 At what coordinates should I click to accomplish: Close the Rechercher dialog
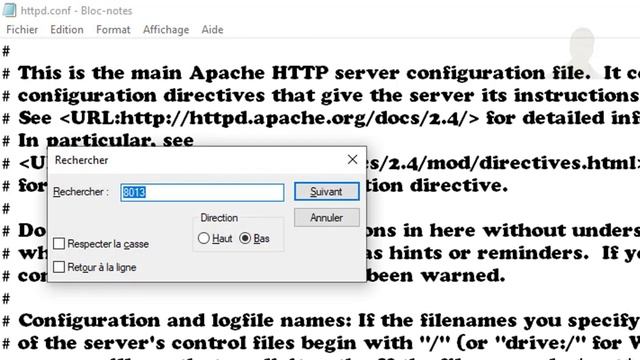352,160
